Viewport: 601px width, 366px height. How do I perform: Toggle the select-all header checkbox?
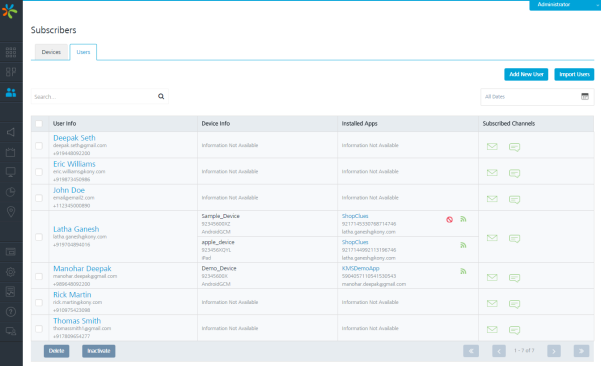click(39, 123)
